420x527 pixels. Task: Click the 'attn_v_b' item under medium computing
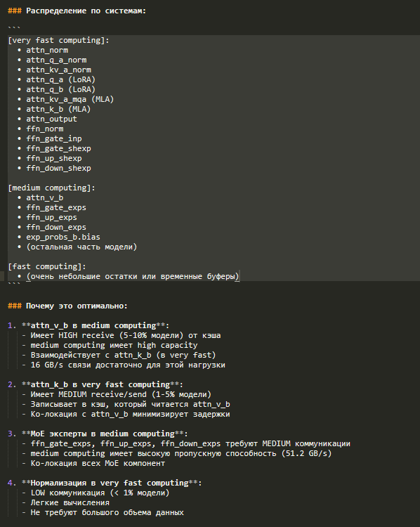tap(45, 197)
